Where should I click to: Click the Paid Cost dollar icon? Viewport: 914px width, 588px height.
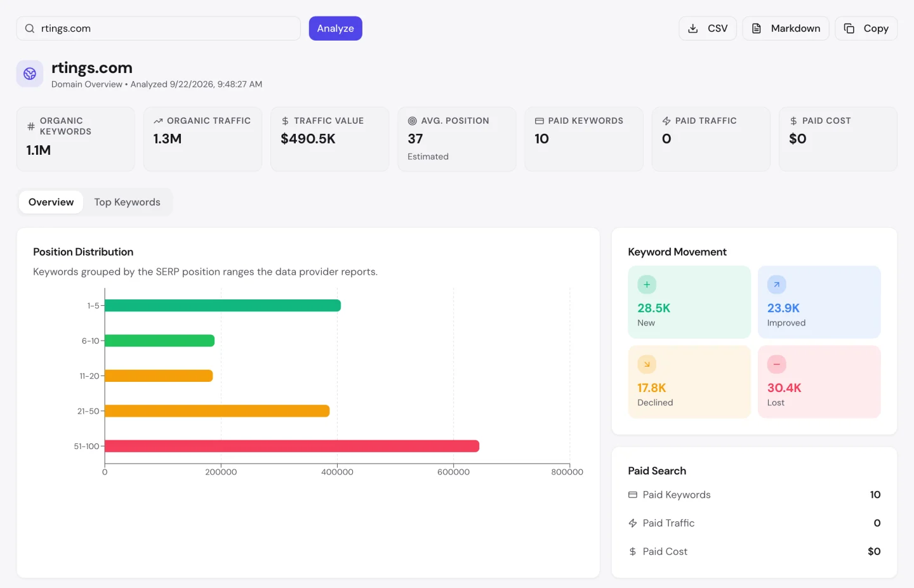[793, 121]
